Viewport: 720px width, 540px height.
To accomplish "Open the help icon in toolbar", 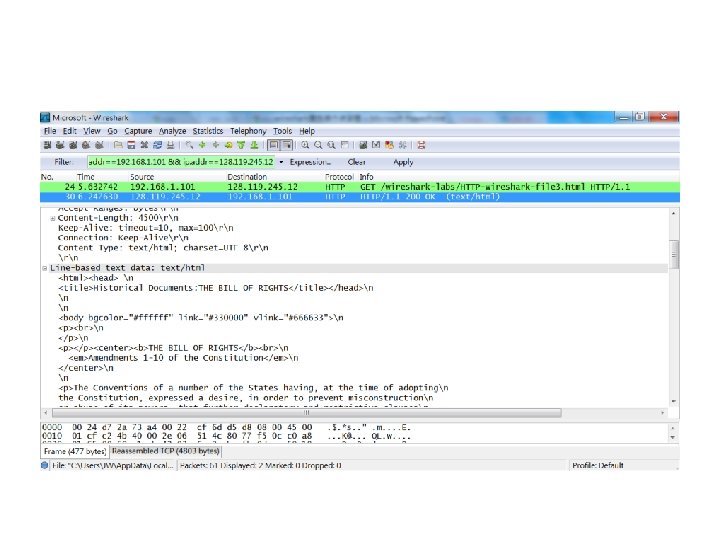I will point(421,146).
